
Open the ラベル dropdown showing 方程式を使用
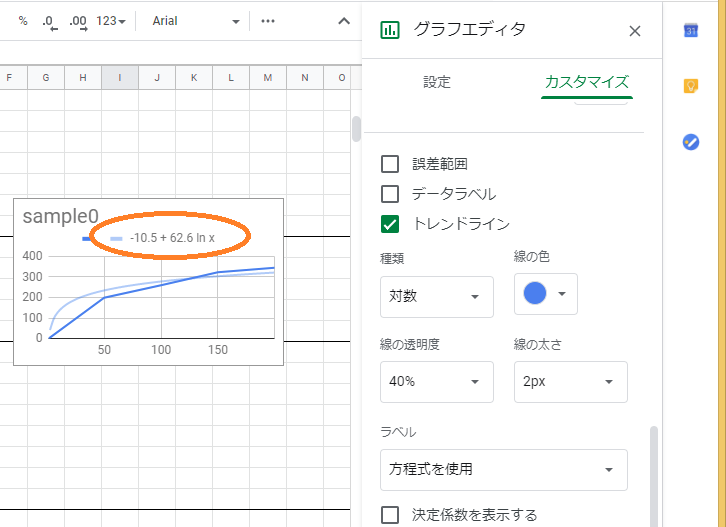[x=503, y=470]
